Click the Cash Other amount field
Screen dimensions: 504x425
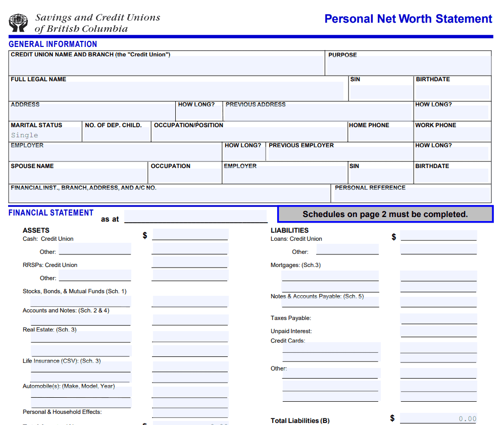pyautogui.click(x=190, y=249)
